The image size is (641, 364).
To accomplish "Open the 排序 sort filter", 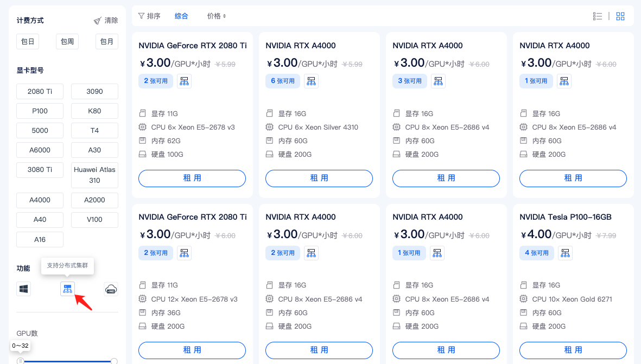I will pyautogui.click(x=149, y=16).
